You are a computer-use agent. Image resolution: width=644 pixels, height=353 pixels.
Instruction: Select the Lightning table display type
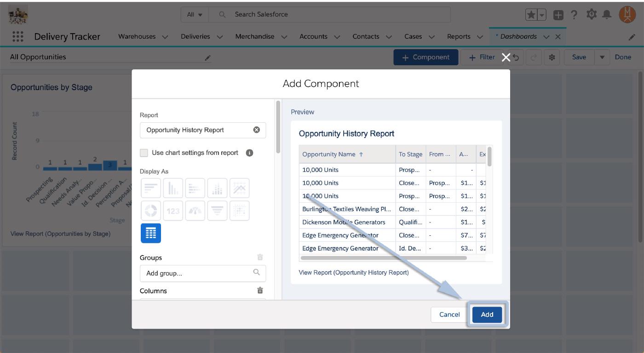point(151,233)
